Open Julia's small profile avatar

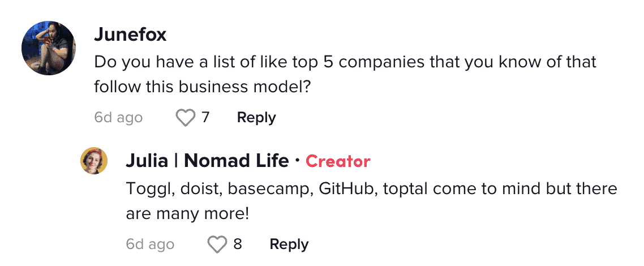pos(93,161)
